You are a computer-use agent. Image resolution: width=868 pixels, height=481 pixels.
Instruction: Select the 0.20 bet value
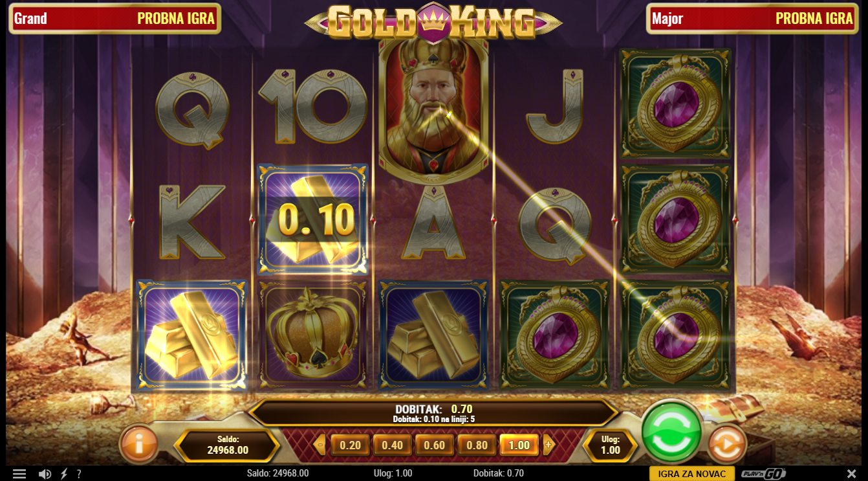pos(350,445)
